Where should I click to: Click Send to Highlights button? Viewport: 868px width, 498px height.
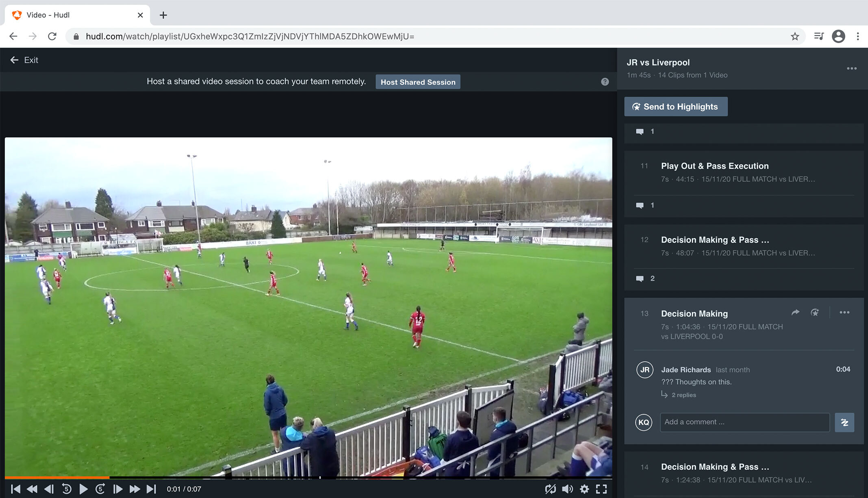click(x=676, y=107)
